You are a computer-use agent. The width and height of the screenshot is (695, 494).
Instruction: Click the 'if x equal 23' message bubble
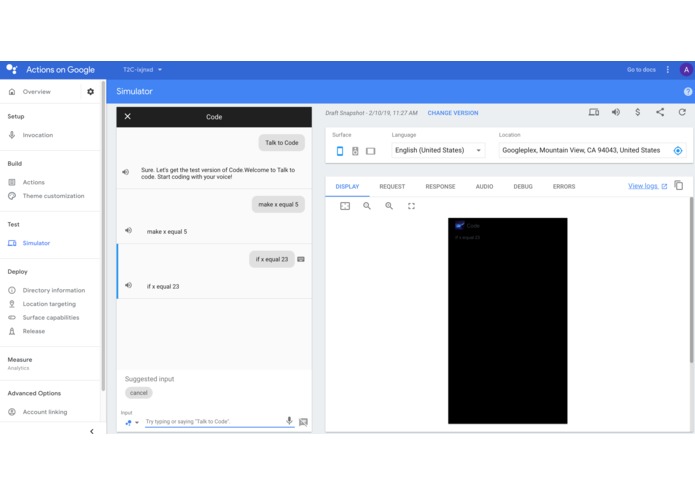[272, 259]
